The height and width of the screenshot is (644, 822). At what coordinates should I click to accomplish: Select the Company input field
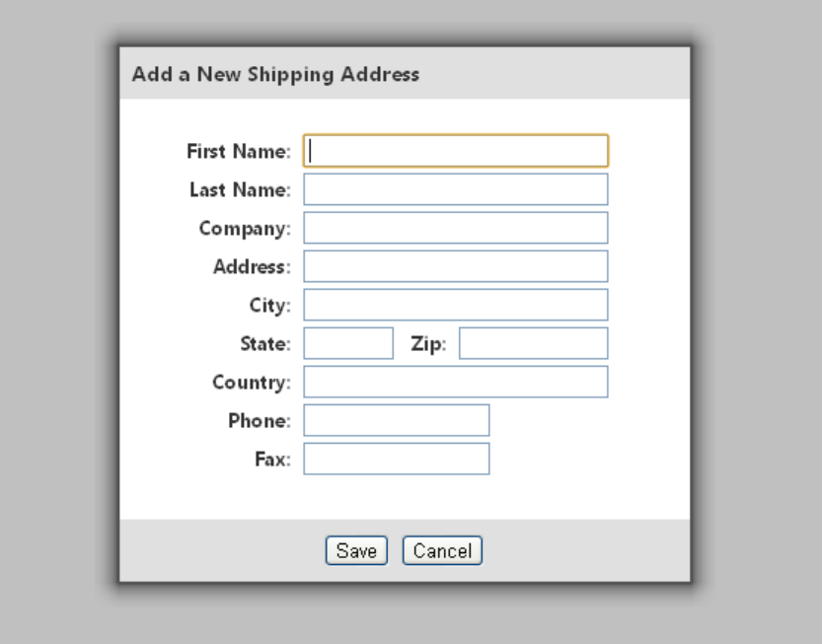point(455,228)
